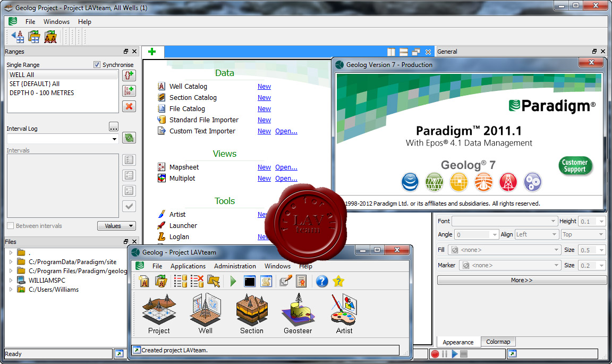Click the add depth range icon
Viewport: 612px width, 364px height.
pos(129,91)
